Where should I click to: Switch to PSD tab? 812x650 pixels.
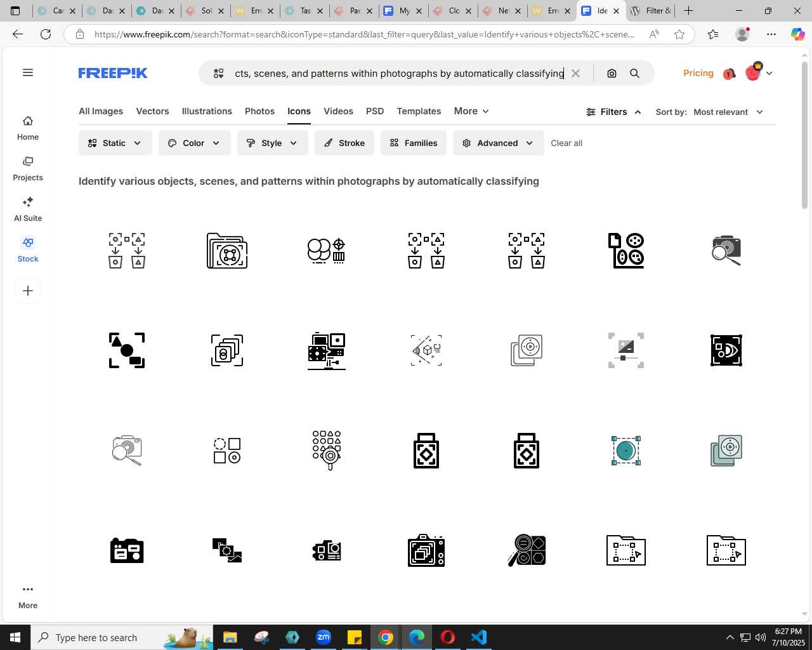tap(375, 111)
